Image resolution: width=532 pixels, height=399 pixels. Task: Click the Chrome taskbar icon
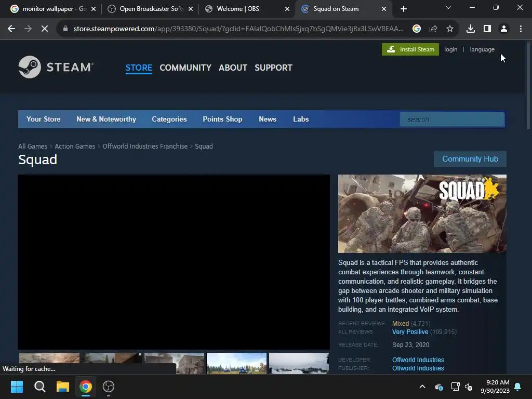(86, 387)
